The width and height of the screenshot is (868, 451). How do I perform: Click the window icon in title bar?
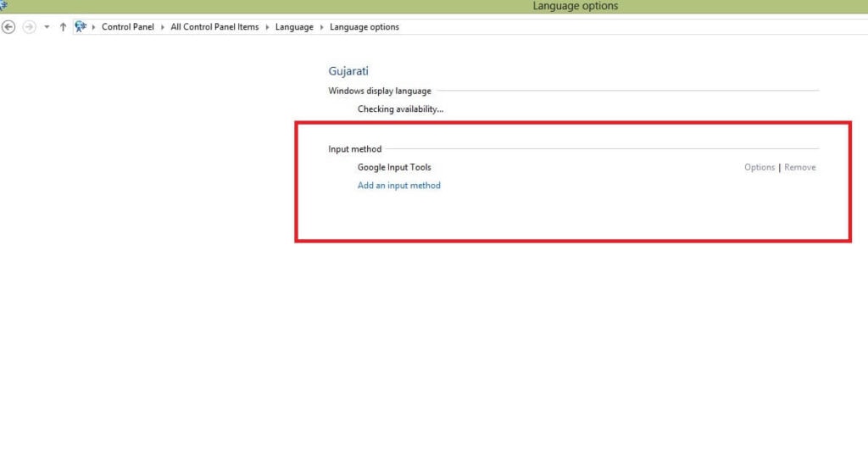3,6
